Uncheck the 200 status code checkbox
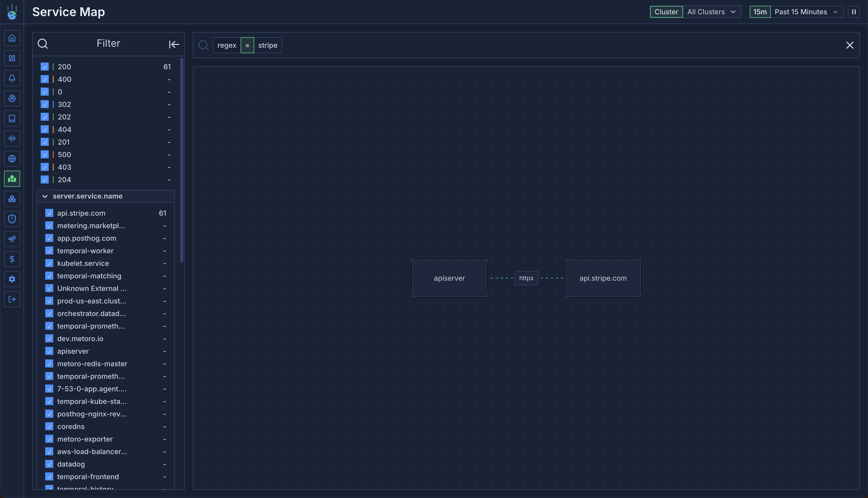Image resolution: width=868 pixels, height=498 pixels. coord(45,67)
